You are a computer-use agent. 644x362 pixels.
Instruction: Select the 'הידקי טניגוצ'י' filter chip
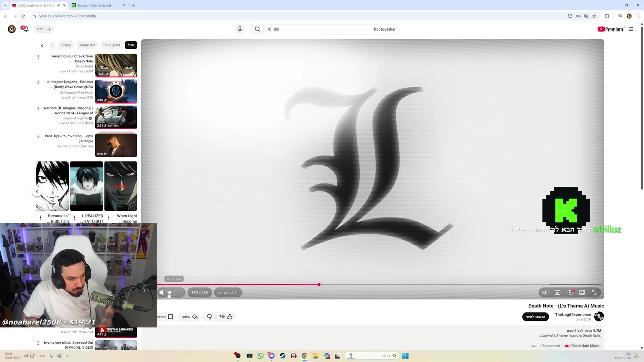click(112, 45)
